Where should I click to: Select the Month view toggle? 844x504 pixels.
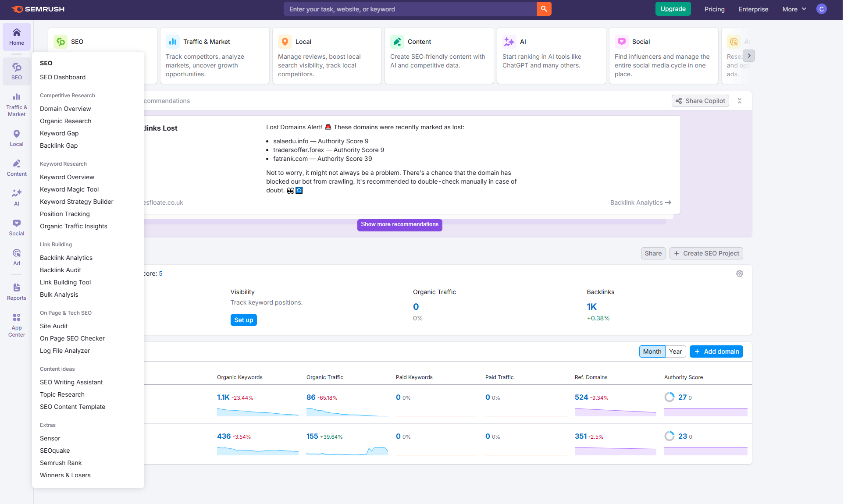(652, 351)
